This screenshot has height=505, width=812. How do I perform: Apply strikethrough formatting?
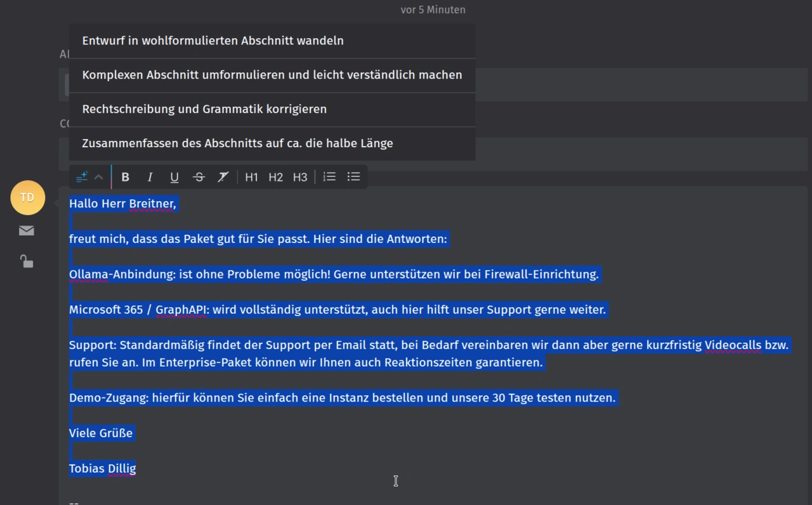(x=199, y=177)
